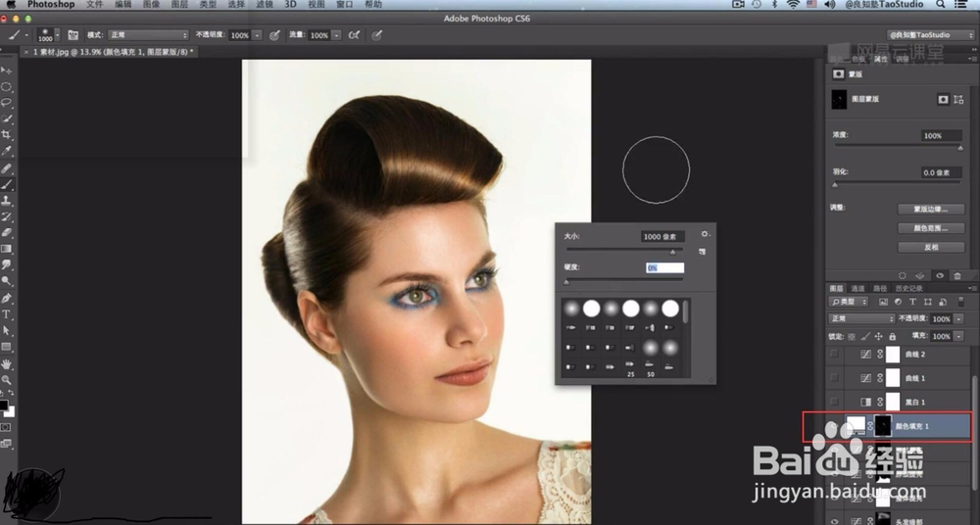980x525 pixels.
Task: Select the Hand tool
Action: (7, 363)
